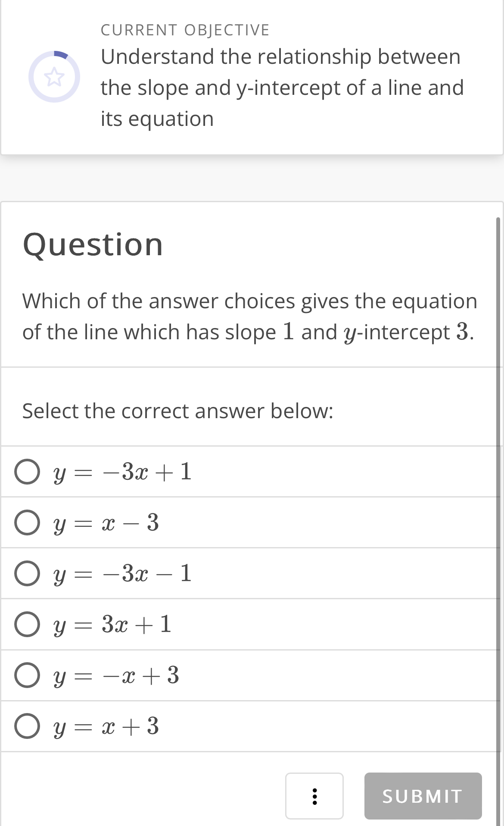504x826 pixels.
Task: Click the question prompt about slope 1
Action: pos(249,317)
